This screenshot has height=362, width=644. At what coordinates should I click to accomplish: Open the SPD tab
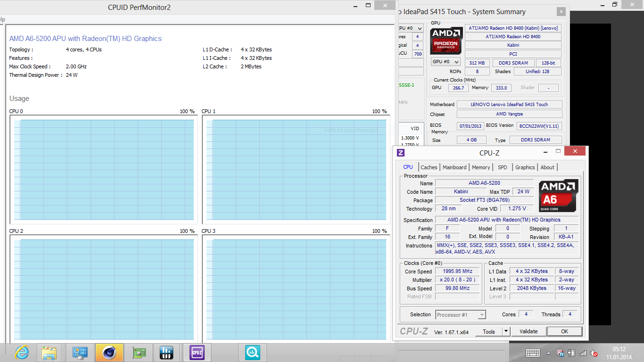click(503, 167)
